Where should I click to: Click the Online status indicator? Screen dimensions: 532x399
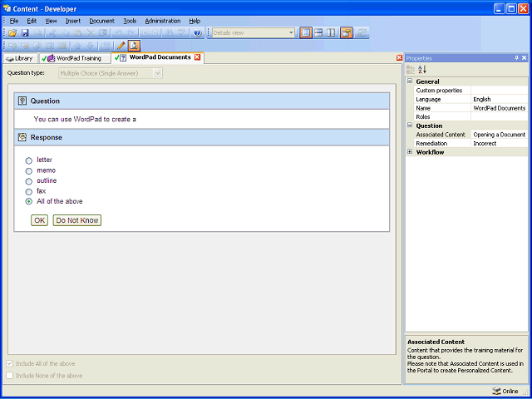505,392
